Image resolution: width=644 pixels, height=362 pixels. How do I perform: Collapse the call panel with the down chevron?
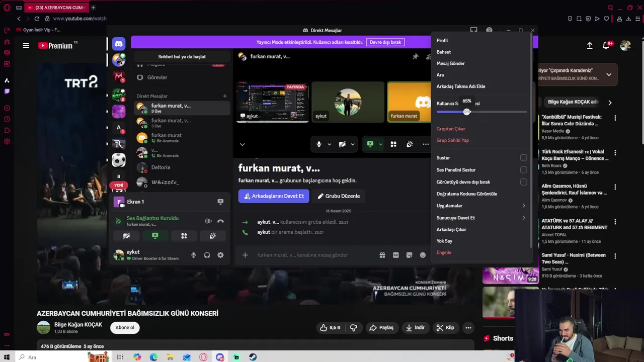(x=243, y=144)
